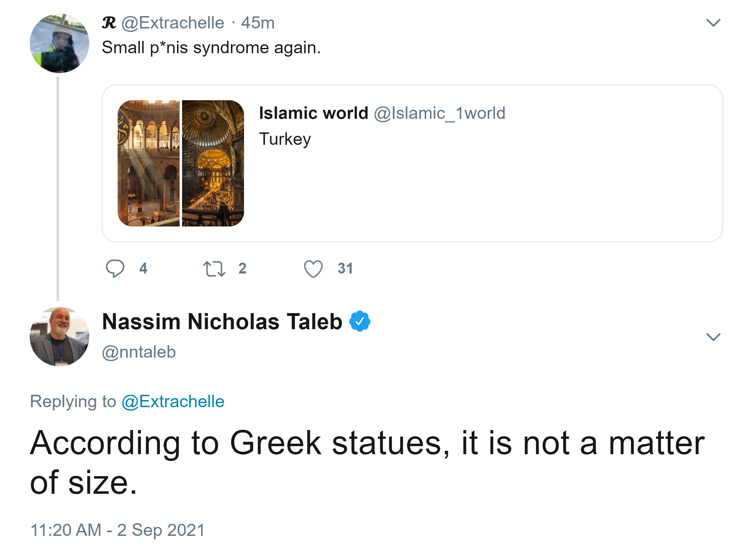Click the @Islamic_1world handle
This screenshot has width=750, height=560.
tap(439, 113)
